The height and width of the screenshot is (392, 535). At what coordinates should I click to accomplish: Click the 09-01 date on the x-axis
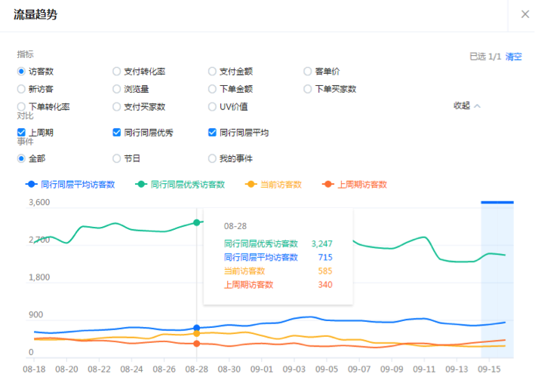262,369
